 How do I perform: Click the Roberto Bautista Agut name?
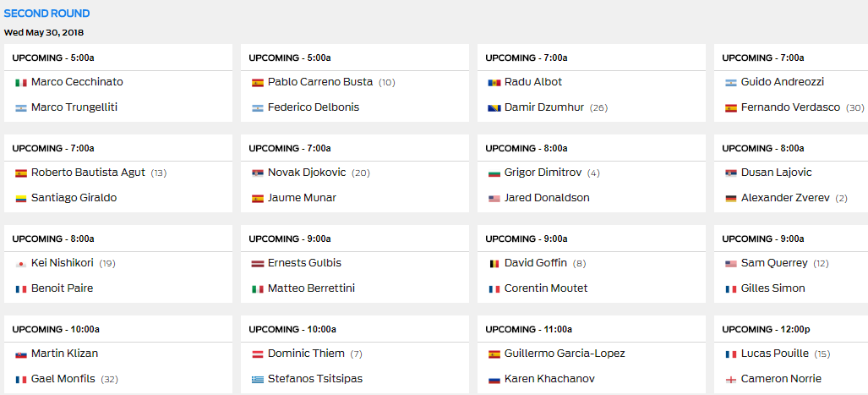point(89,173)
